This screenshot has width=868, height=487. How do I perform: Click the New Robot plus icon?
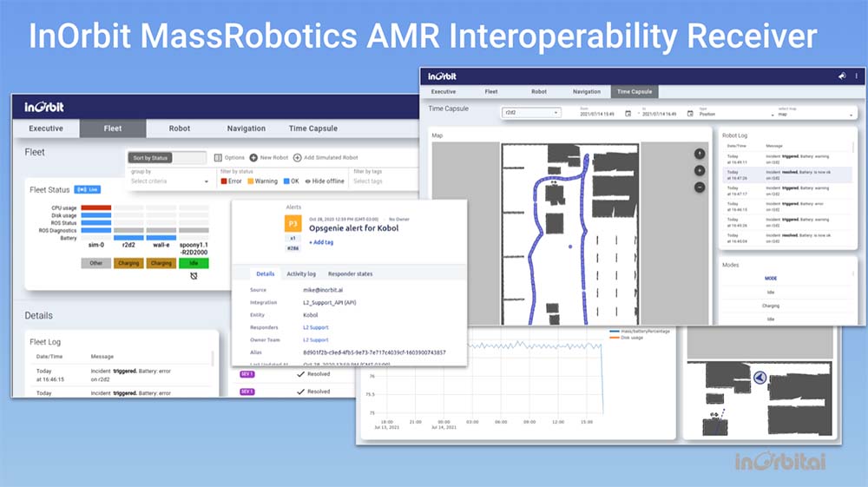pyautogui.click(x=253, y=158)
